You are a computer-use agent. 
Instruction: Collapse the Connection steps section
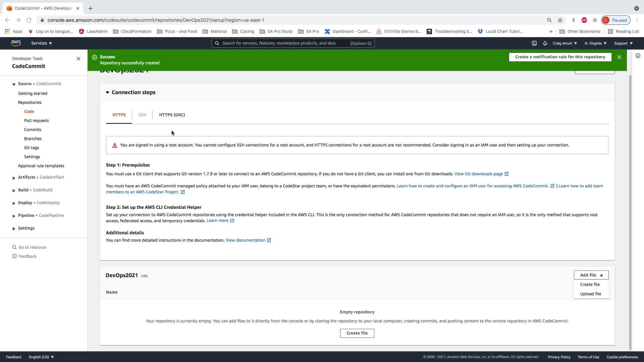coord(108,93)
